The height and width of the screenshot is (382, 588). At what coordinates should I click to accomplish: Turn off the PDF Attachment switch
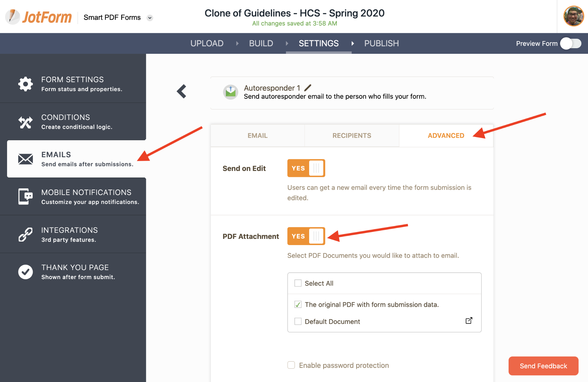[306, 236]
